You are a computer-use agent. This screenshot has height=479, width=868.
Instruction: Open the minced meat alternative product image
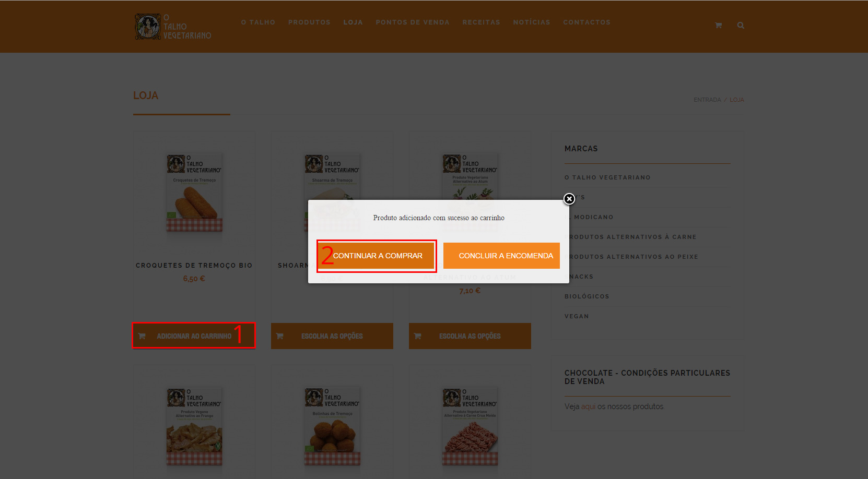(470, 426)
